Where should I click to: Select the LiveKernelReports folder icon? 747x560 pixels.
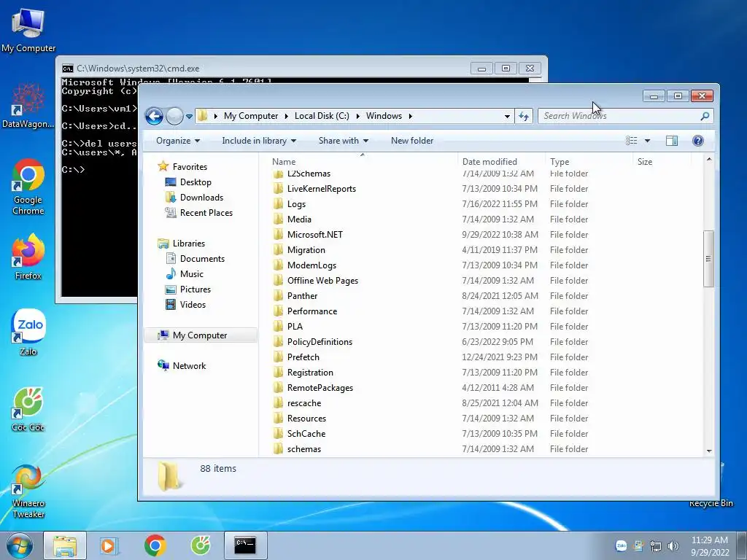click(278, 189)
